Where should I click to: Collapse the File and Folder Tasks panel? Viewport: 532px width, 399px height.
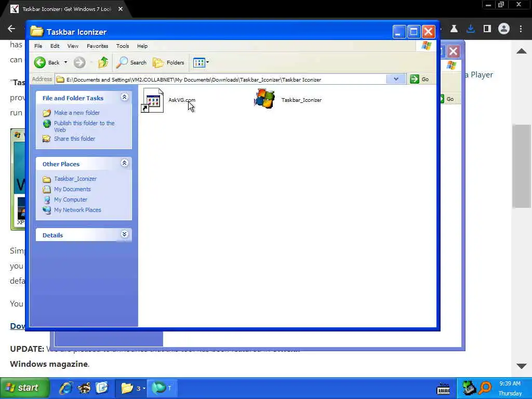tap(125, 97)
